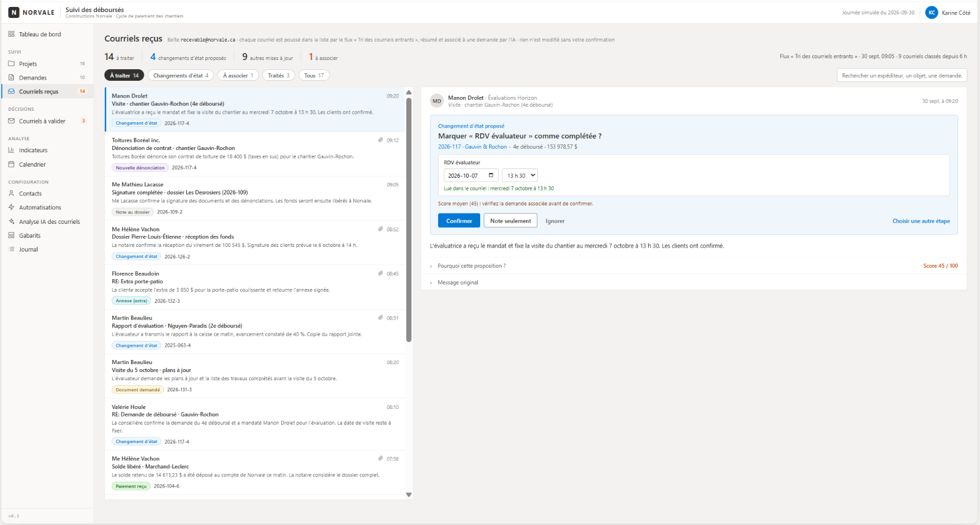Open the 13 h 30 time dropdown
The image size is (980, 525).
pyautogui.click(x=520, y=175)
